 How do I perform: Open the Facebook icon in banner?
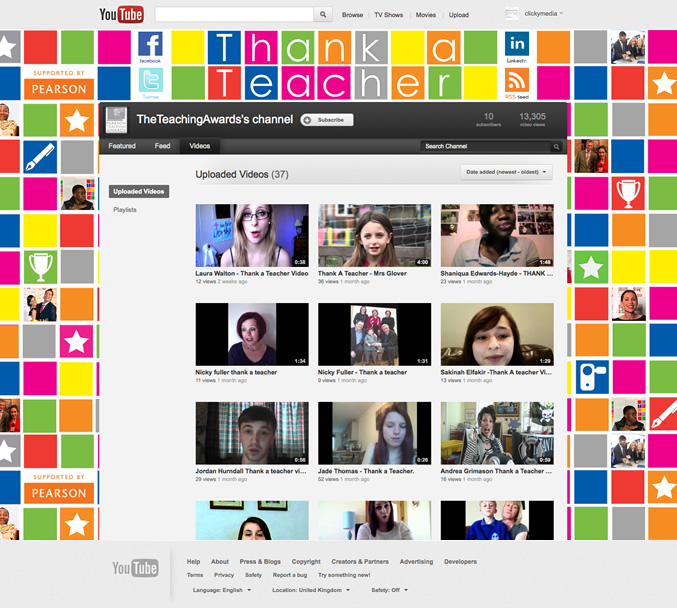click(x=150, y=45)
